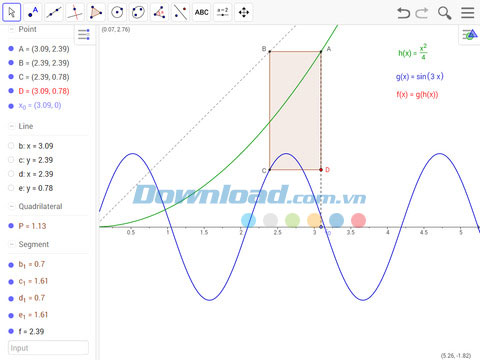The height and width of the screenshot is (360, 480).
Task: Show line e: y = 0.78
Action: [x=11, y=188]
